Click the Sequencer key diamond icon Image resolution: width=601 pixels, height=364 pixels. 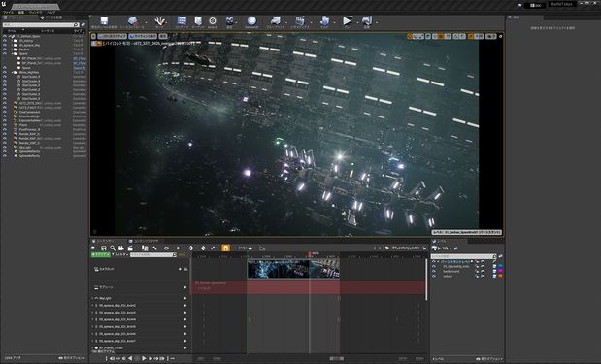tap(191, 248)
